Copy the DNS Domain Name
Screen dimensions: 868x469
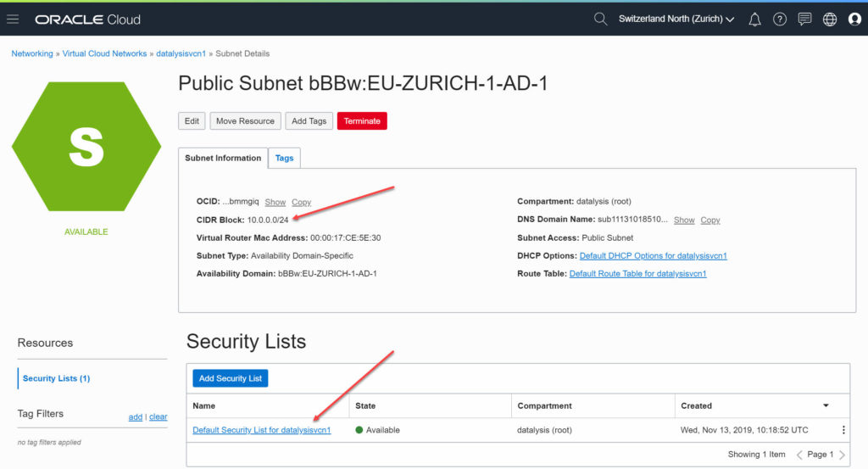(709, 220)
